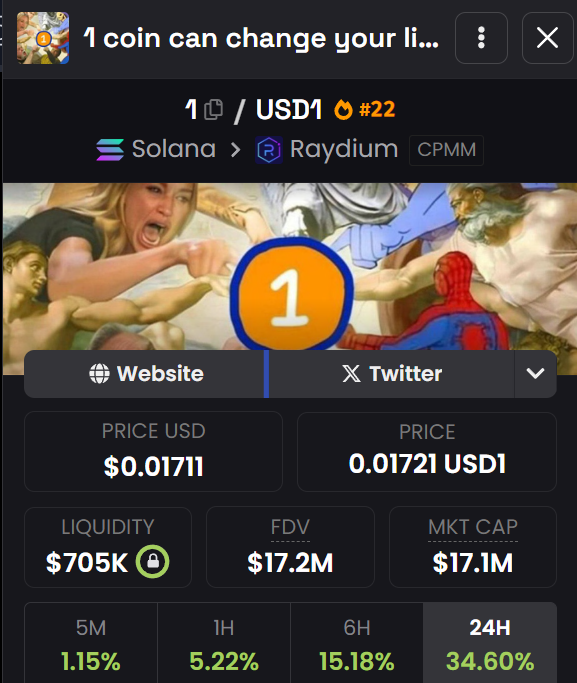
Task: Click the token banner image
Action: coord(290,267)
